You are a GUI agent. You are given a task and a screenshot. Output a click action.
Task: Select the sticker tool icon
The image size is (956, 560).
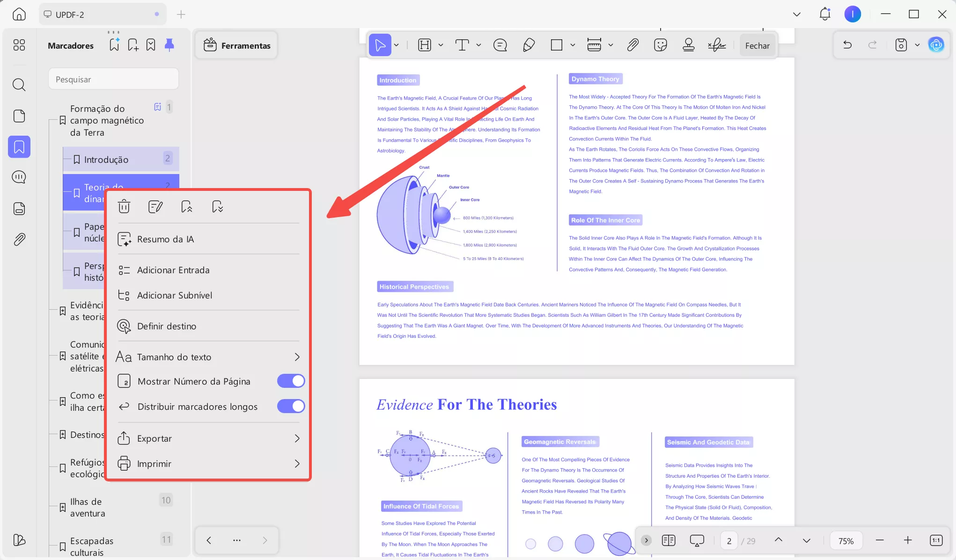pos(660,45)
